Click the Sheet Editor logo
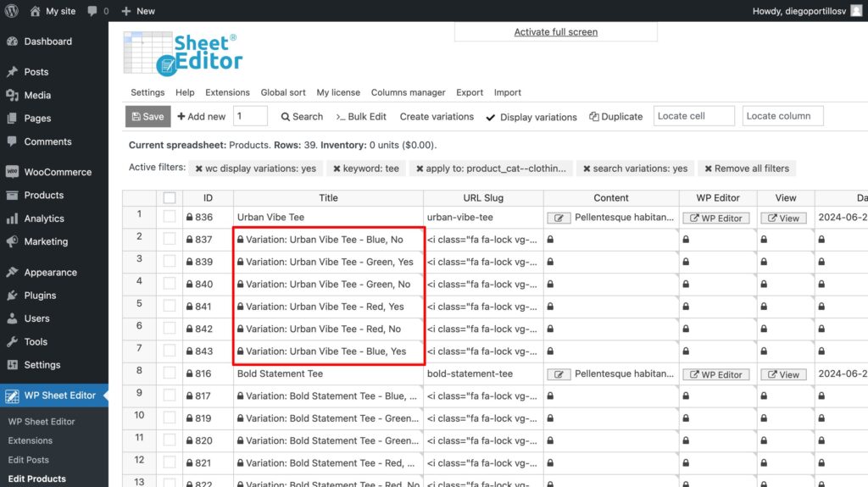 [x=183, y=53]
